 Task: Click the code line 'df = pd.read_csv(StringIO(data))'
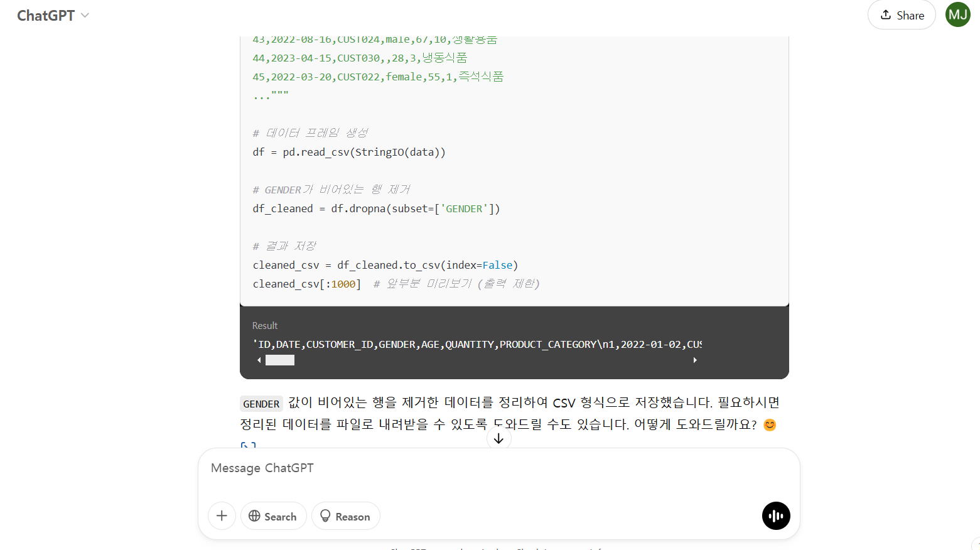point(349,152)
